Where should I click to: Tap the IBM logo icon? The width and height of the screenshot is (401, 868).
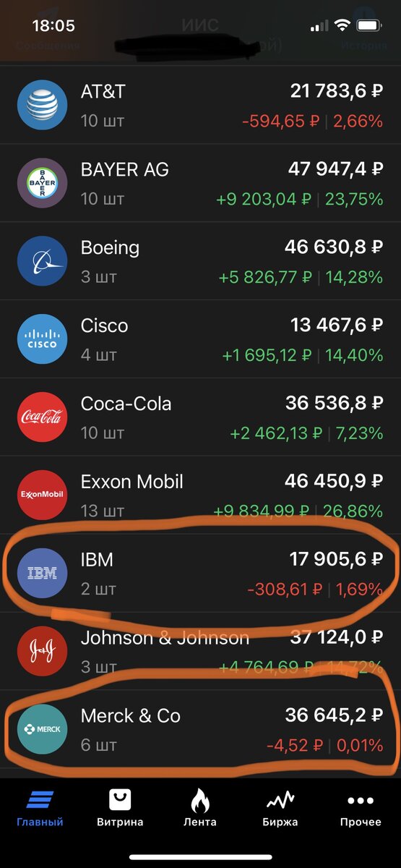[x=42, y=574]
